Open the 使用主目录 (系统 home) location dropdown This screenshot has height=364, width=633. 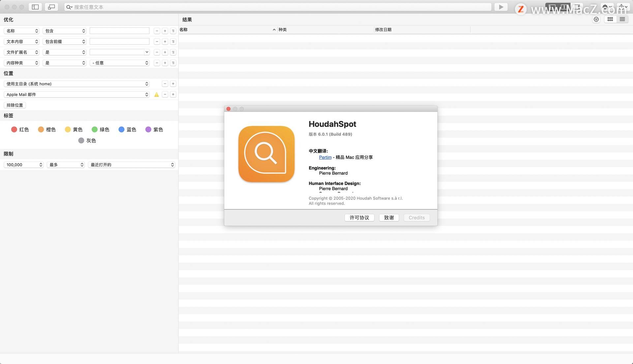tap(77, 84)
